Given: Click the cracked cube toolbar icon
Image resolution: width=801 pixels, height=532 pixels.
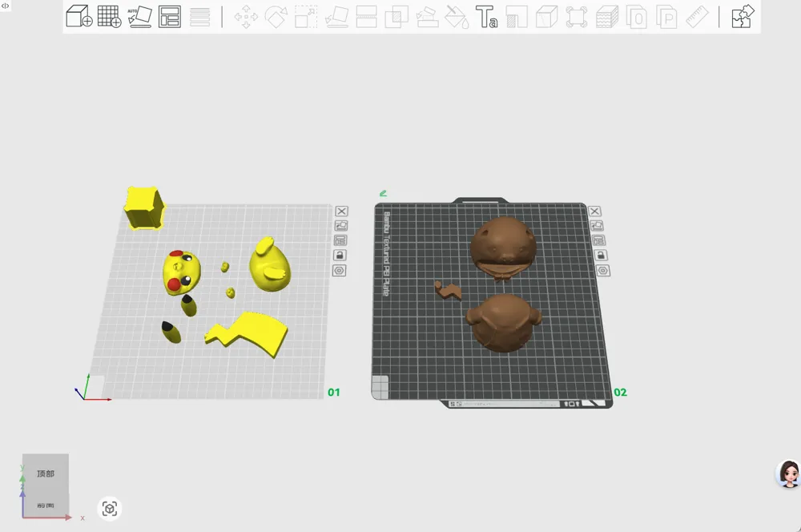Looking at the screenshot, I should 546,17.
